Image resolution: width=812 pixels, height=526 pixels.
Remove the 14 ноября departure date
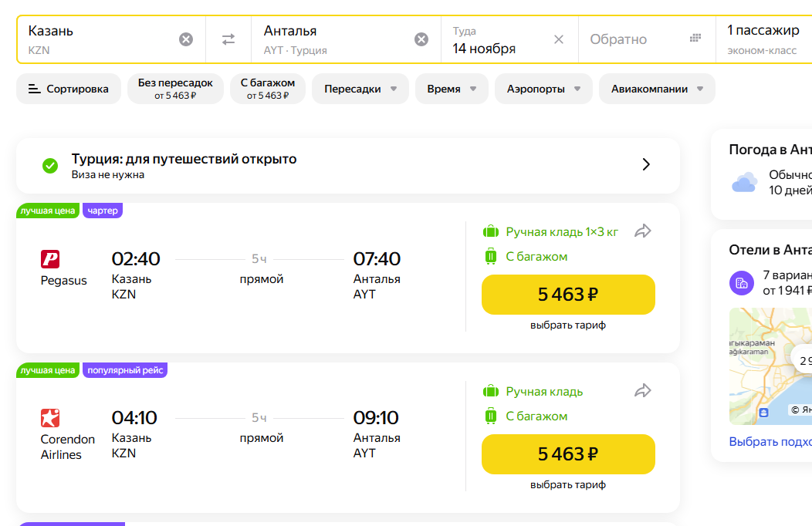pyautogui.click(x=559, y=39)
